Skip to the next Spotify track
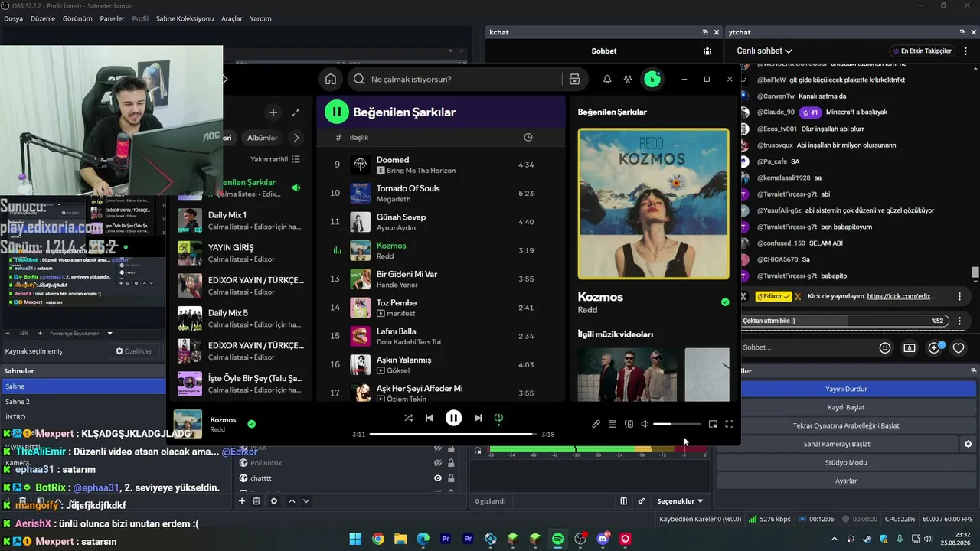Viewport: 980px width, 551px height. coord(478,418)
